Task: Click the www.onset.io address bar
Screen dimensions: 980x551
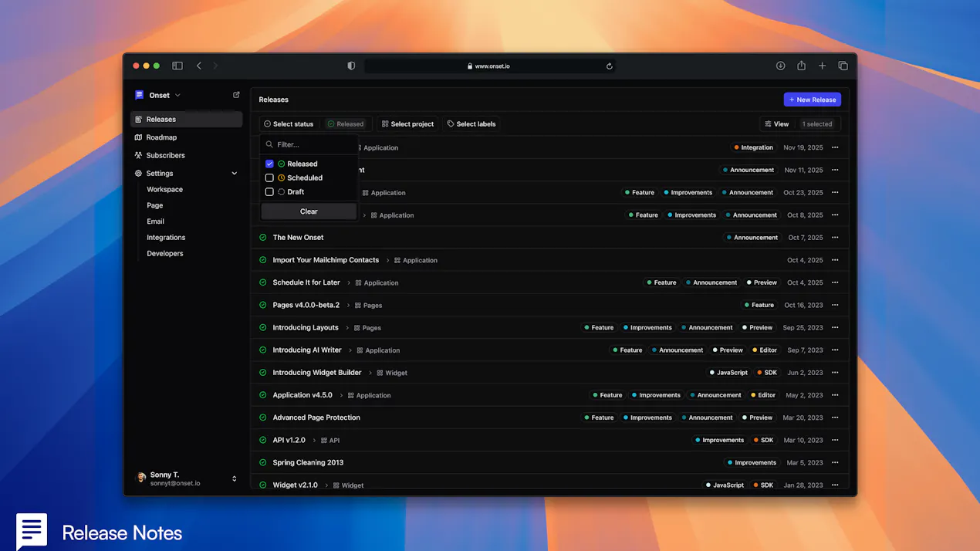Action: (x=490, y=66)
